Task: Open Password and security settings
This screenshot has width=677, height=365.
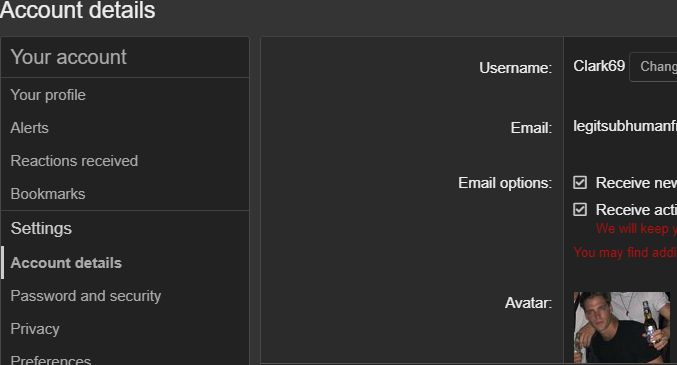Action: coord(85,296)
